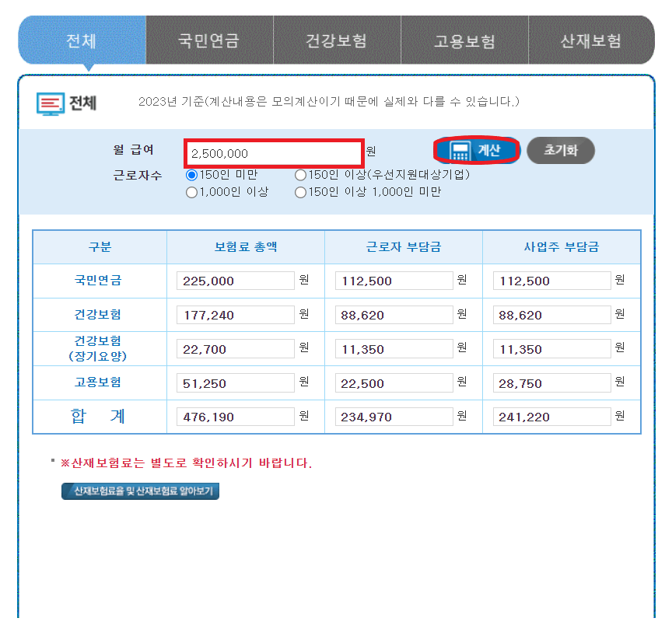Click 국민연금 사업주 부담금 field
The width and height of the screenshot is (672, 625).
(552, 281)
